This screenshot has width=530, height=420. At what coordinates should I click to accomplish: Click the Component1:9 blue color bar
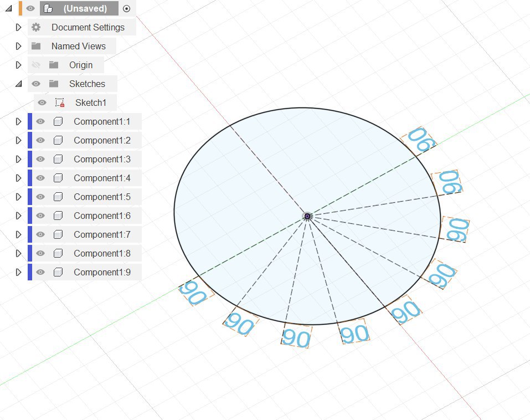30,272
